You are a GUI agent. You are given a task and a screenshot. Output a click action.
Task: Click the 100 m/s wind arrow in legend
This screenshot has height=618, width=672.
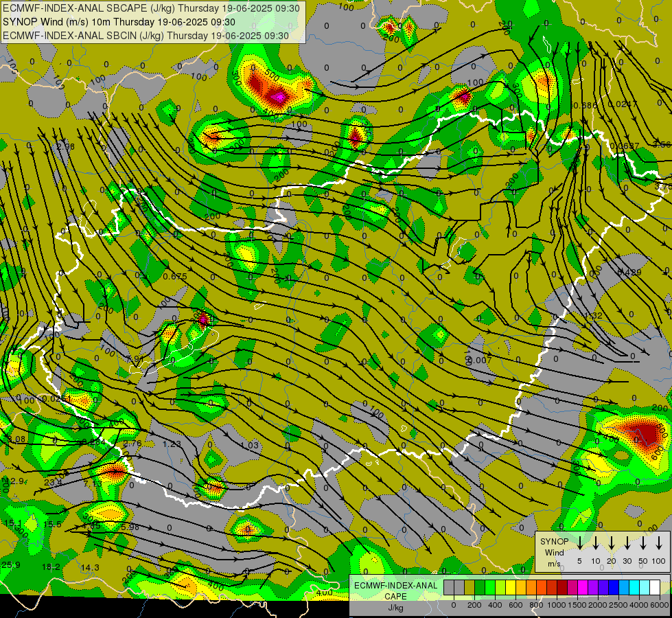[659, 542]
